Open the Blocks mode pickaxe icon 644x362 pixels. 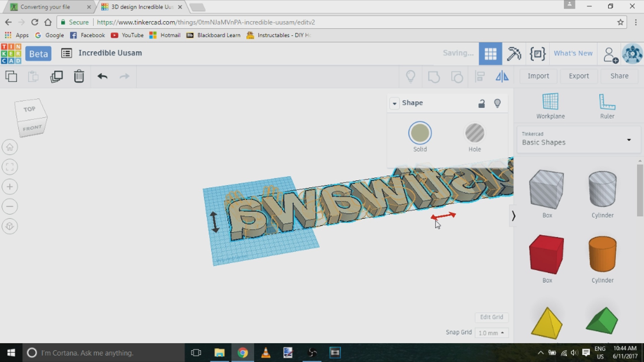pos(514,54)
